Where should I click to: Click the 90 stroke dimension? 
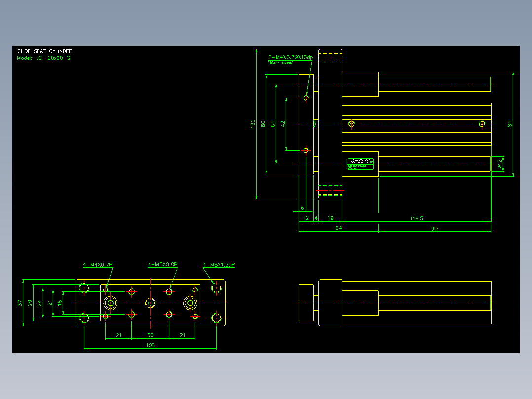click(435, 229)
